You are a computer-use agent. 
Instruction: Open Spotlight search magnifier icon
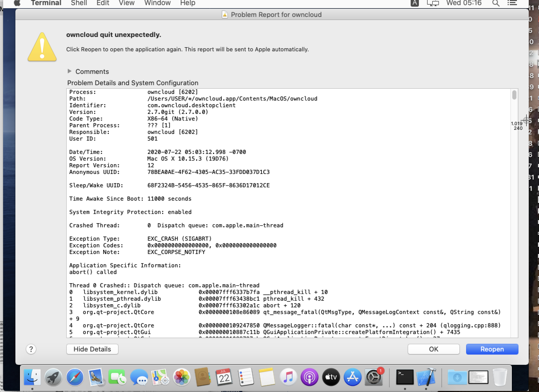tap(496, 3)
